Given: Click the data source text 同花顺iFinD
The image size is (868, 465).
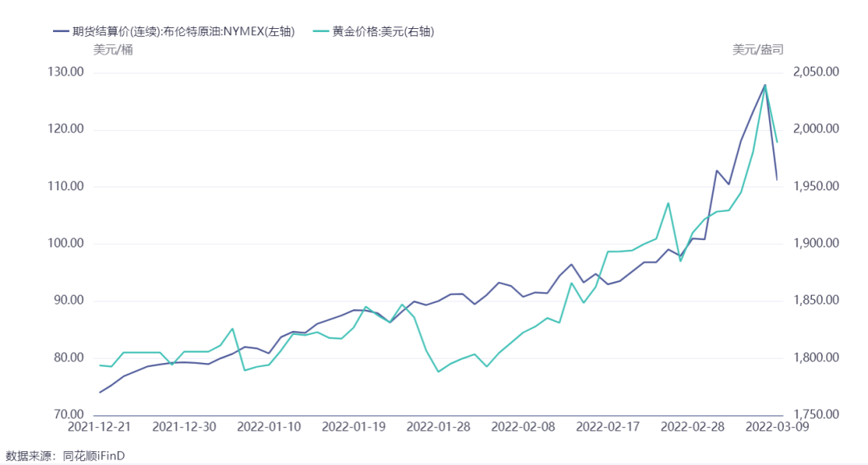Looking at the screenshot, I should tap(93, 456).
